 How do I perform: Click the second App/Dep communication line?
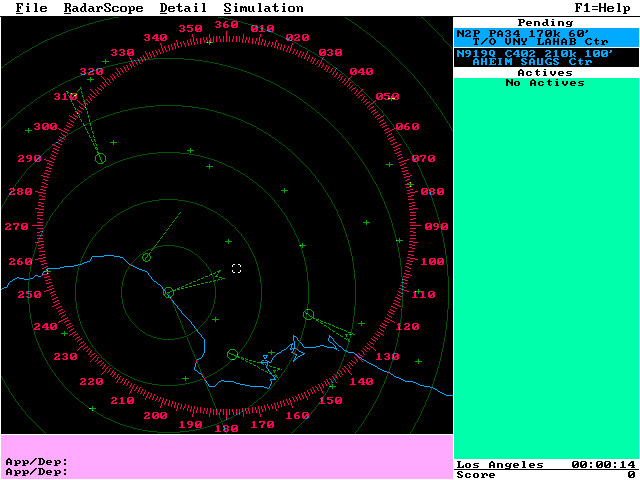(37, 472)
